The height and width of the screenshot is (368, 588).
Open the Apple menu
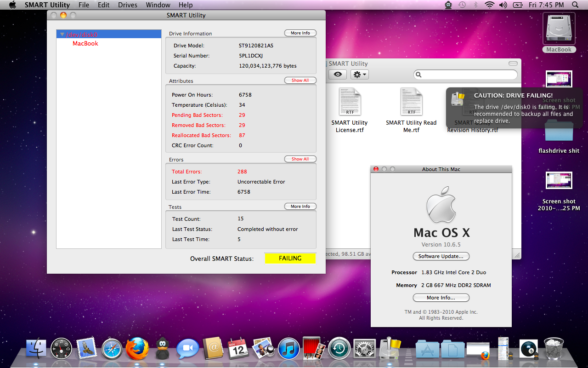12,5
